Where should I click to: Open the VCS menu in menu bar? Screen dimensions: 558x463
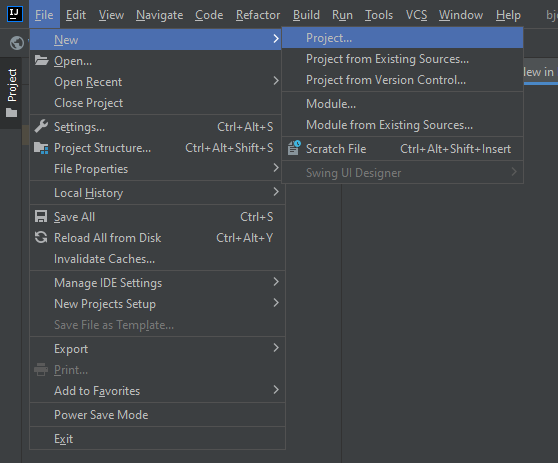pos(416,15)
